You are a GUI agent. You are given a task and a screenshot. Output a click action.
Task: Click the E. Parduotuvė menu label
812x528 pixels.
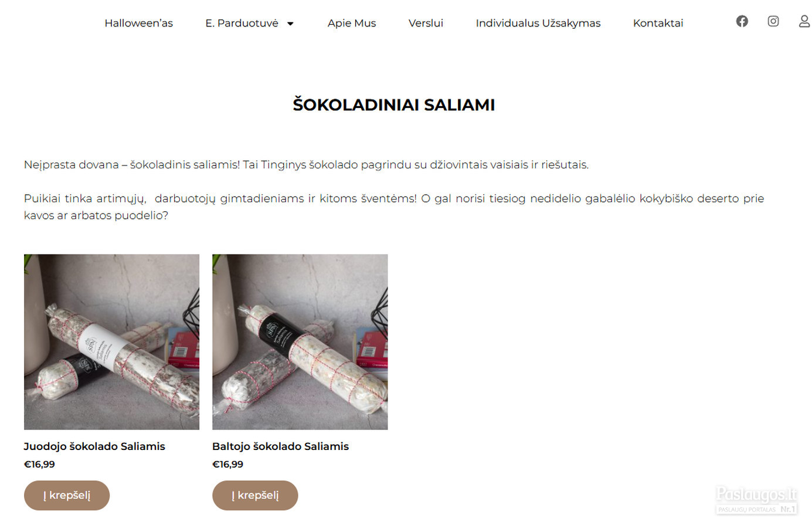242,23
